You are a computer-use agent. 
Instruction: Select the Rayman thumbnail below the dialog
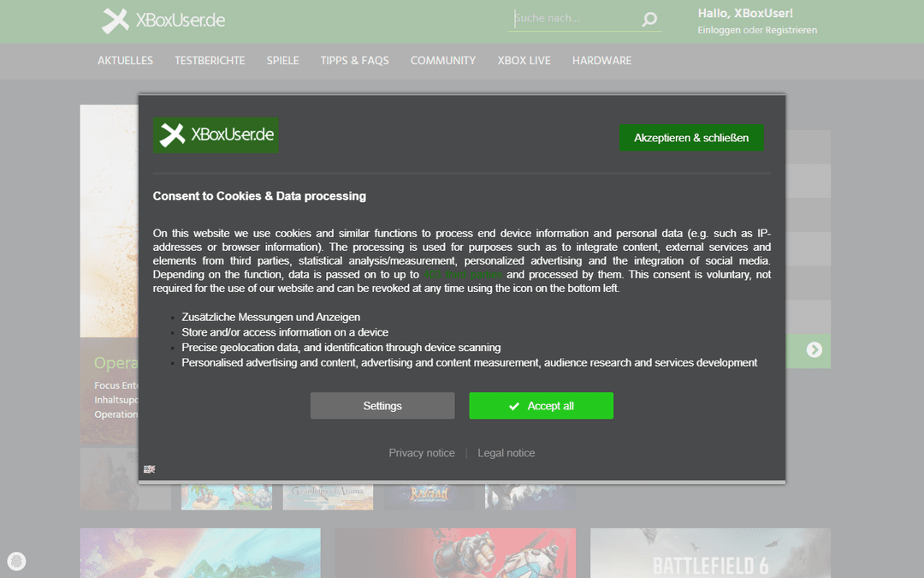coord(429,496)
